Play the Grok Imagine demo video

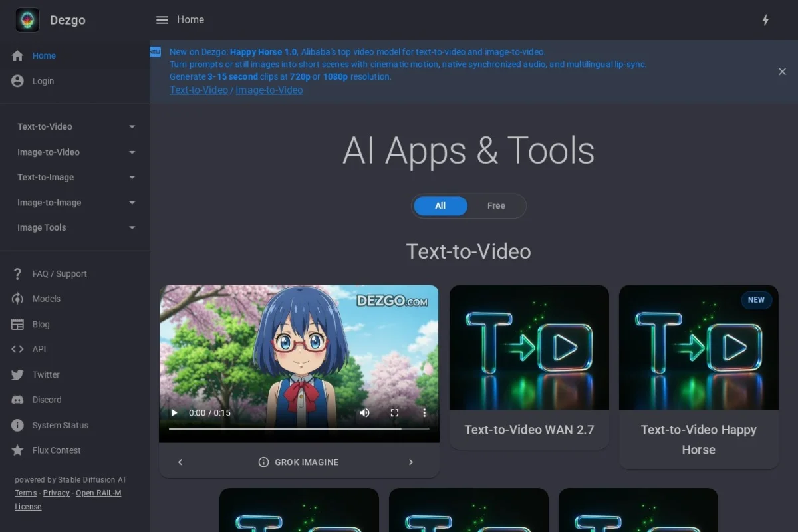point(175,413)
